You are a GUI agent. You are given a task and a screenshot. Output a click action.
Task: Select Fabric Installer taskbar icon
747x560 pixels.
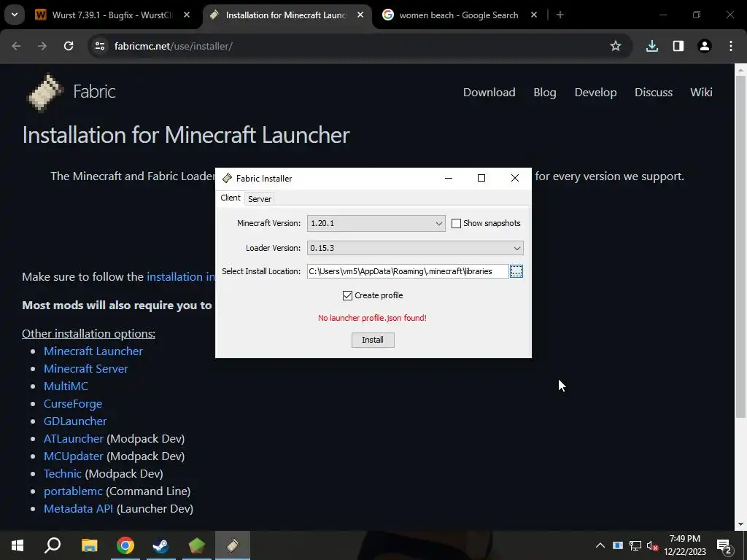point(233,545)
